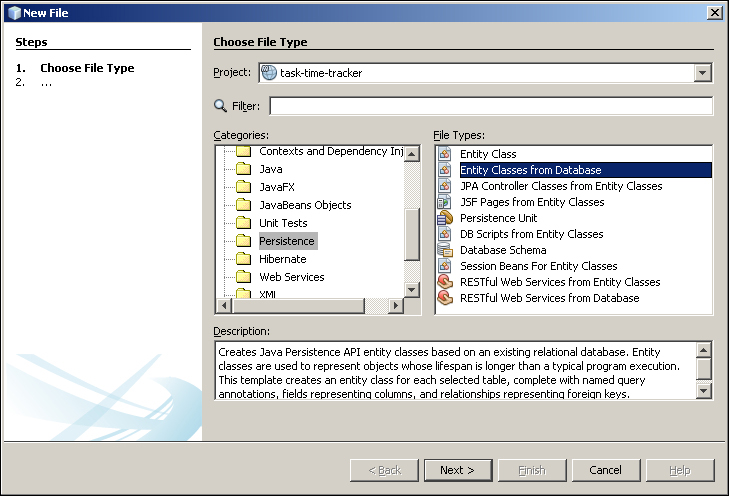Screen dimensions: 729x496
Task: Choose Session Beans For Entity Classes
Action: click(x=538, y=266)
